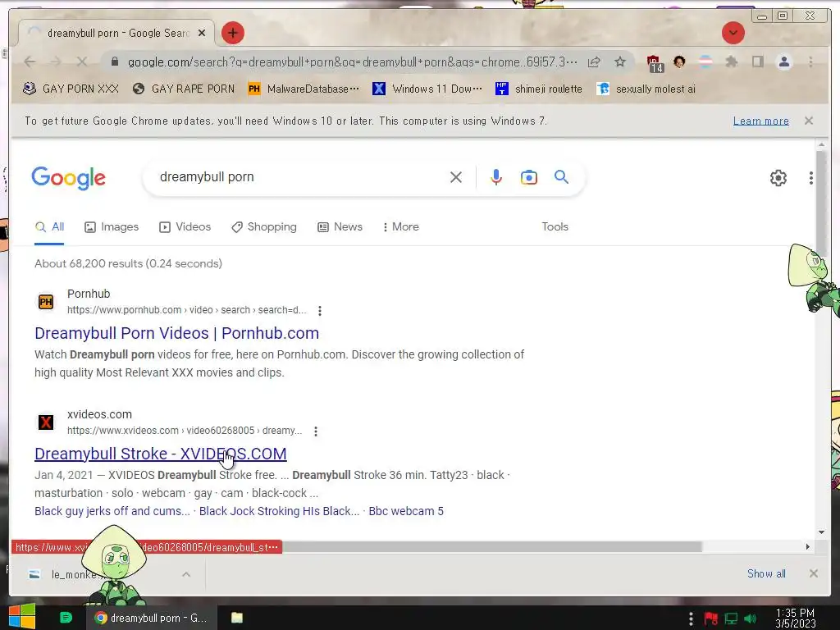Open the Tools filter options
840x630 pixels.
[x=555, y=226]
